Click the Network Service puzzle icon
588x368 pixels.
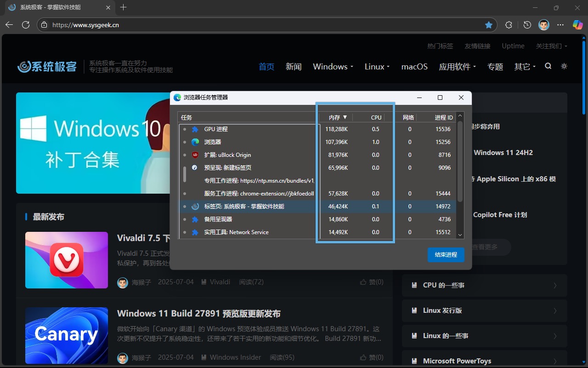click(x=195, y=232)
